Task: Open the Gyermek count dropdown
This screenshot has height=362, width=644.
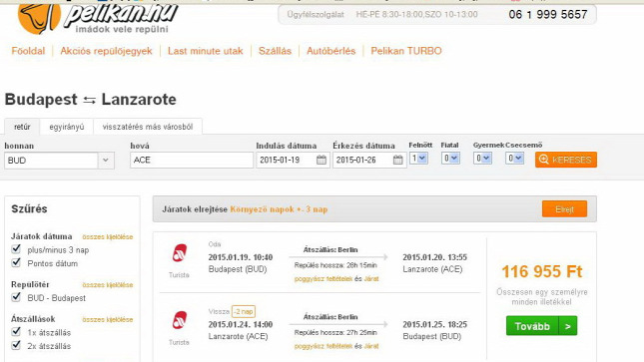Action: (x=482, y=158)
